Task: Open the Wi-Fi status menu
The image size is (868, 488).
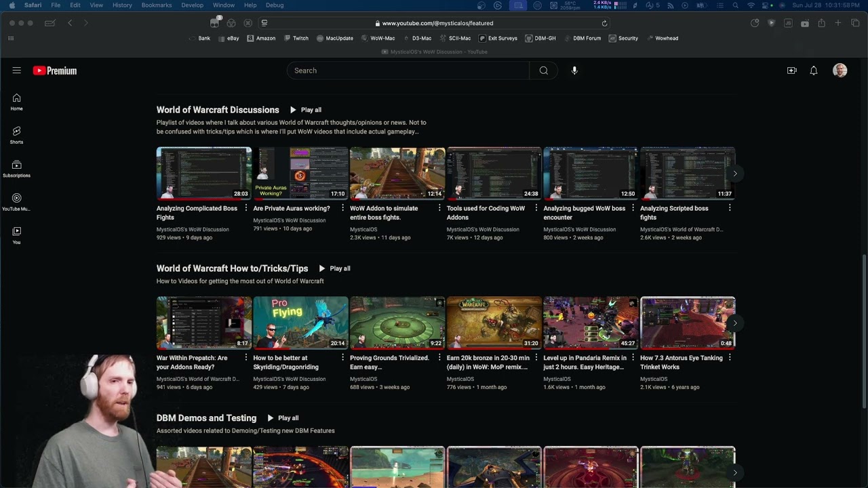Action: pyautogui.click(x=751, y=5)
